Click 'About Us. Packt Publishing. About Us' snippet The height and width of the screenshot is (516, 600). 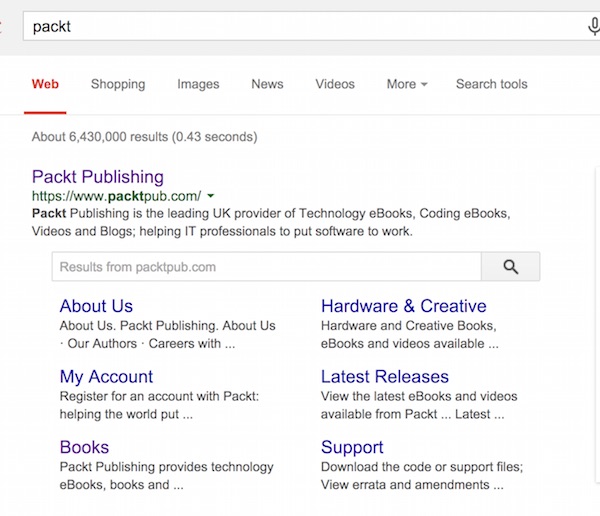pyautogui.click(x=167, y=326)
